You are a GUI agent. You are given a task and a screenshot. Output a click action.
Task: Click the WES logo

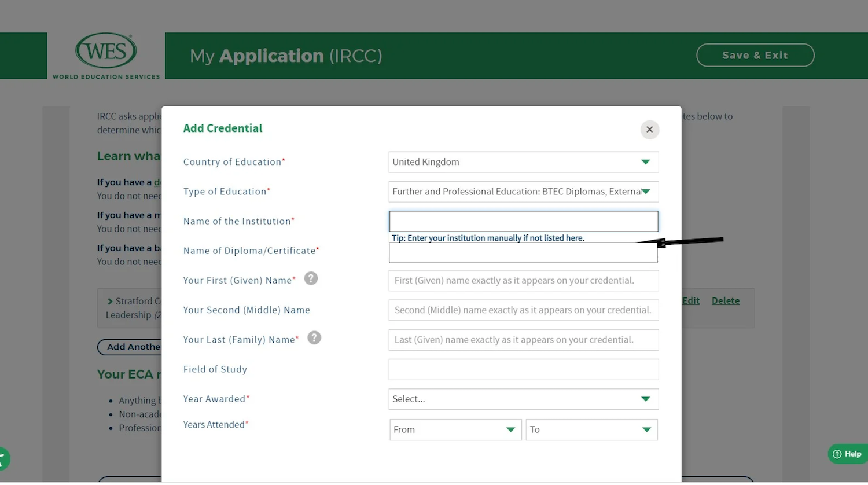(106, 56)
